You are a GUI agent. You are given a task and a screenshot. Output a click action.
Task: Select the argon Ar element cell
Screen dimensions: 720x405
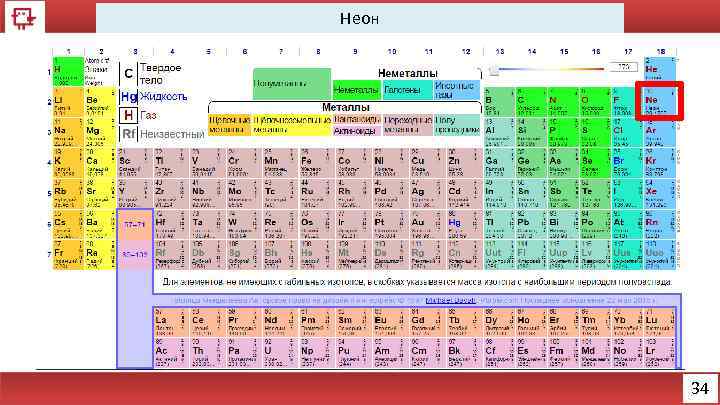click(660, 132)
